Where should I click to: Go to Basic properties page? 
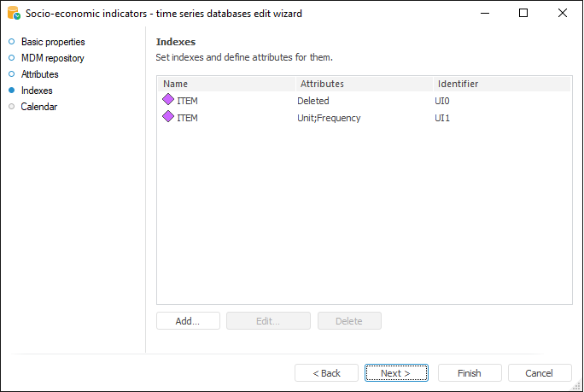53,42
